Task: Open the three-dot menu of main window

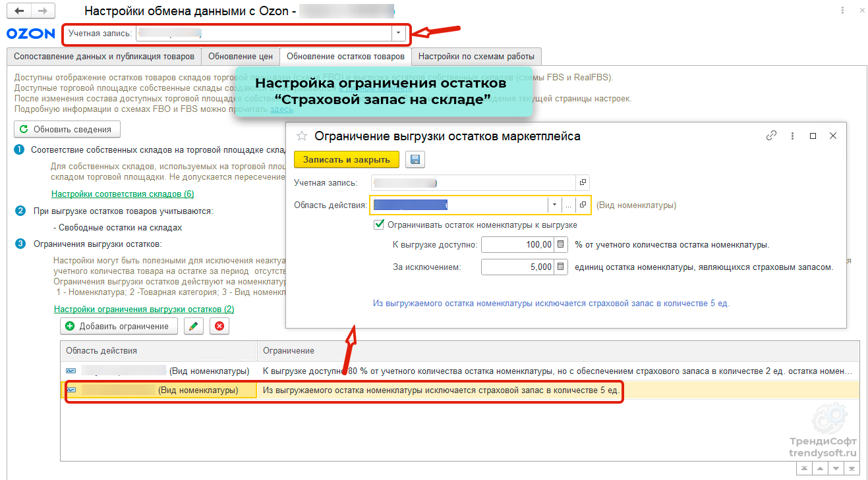Action: pos(843,11)
